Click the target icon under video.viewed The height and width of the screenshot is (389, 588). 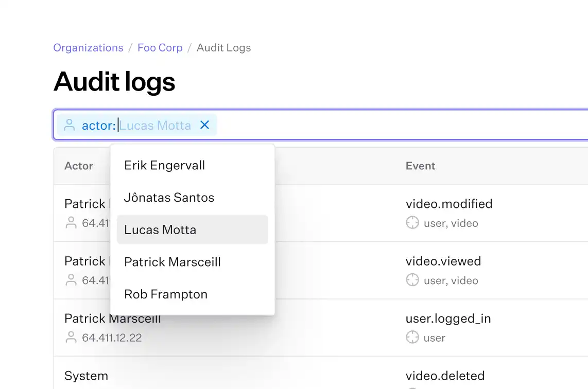412,280
